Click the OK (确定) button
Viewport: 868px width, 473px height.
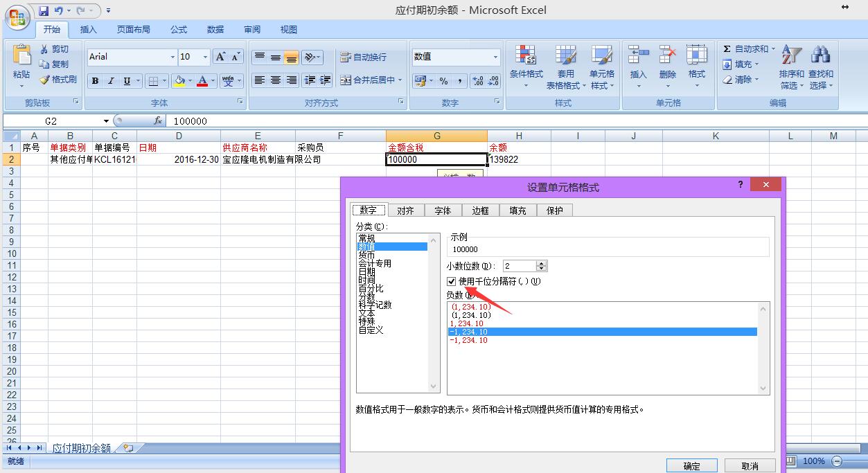point(691,466)
